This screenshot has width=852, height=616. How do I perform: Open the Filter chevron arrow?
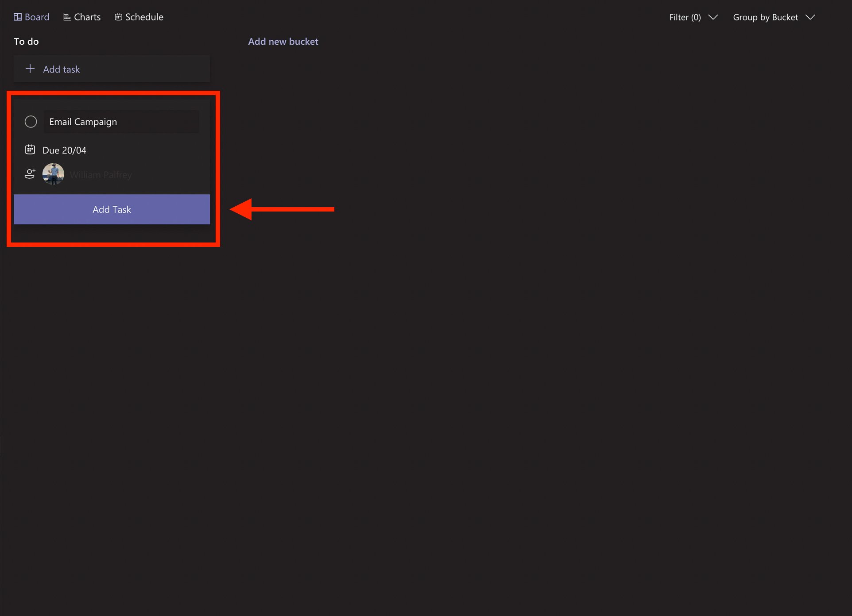[x=713, y=18]
